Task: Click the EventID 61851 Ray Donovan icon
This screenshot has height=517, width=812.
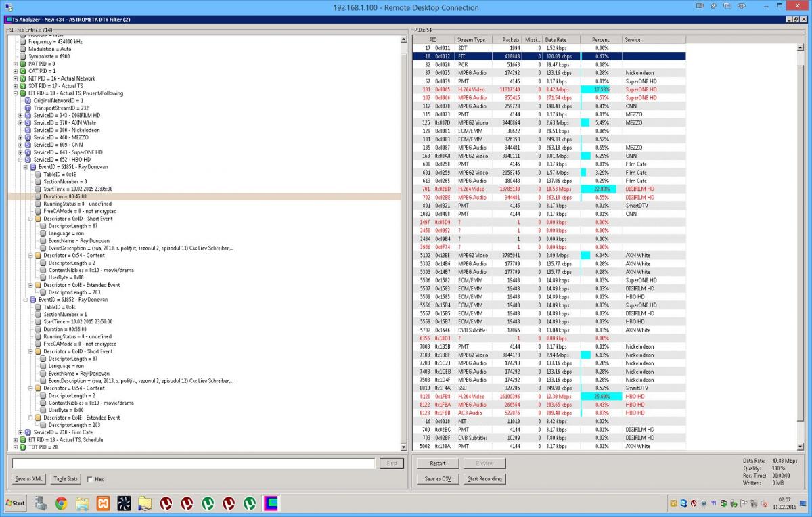Action: [32, 167]
